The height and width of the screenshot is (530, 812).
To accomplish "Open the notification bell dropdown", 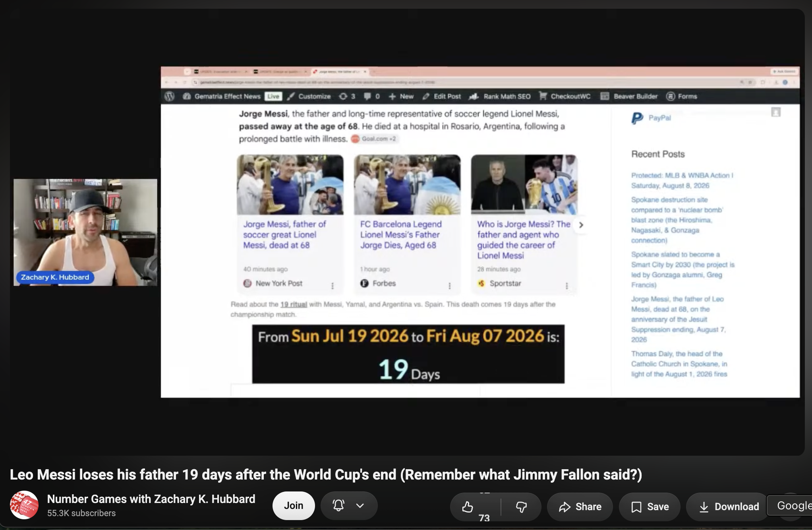I will (x=349, y=506).
